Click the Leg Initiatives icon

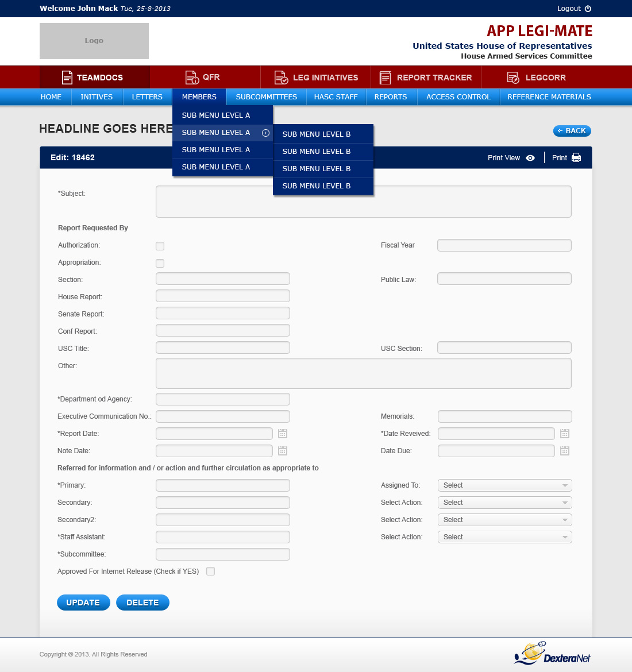(281, 78)
